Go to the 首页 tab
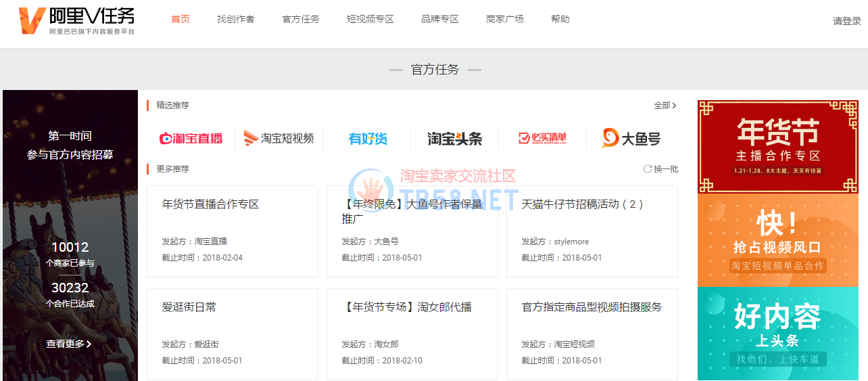 [180, 19]
